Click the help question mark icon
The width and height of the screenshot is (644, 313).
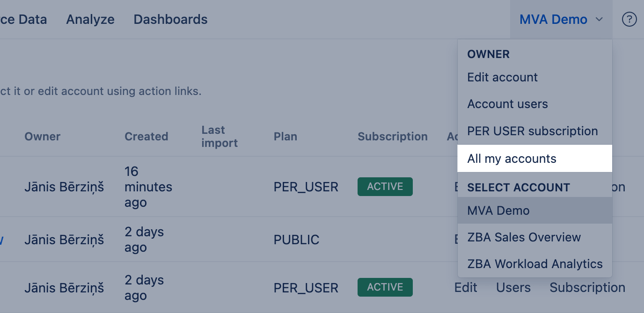click(x=629, y=20)
